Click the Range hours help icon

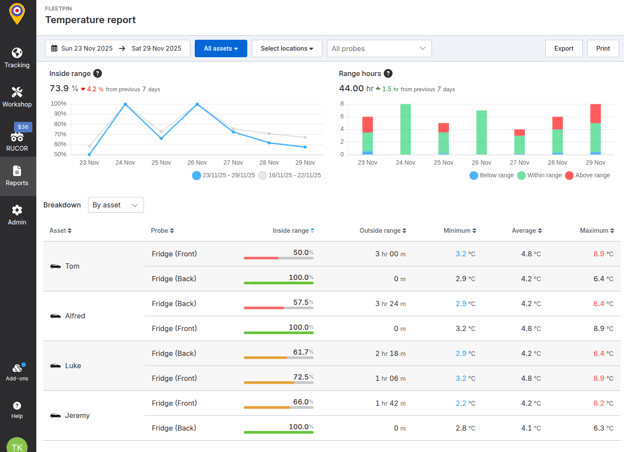coord(388,74)
